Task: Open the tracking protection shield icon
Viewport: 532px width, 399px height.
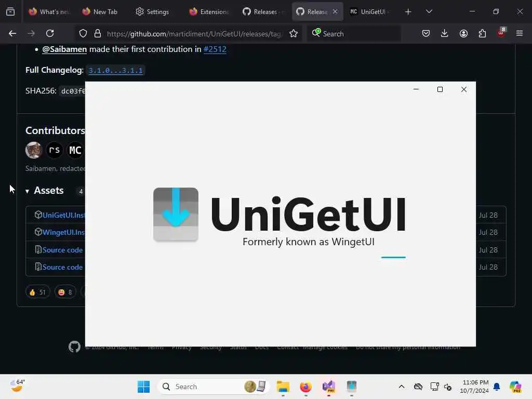Action: (x=83, y=34)
